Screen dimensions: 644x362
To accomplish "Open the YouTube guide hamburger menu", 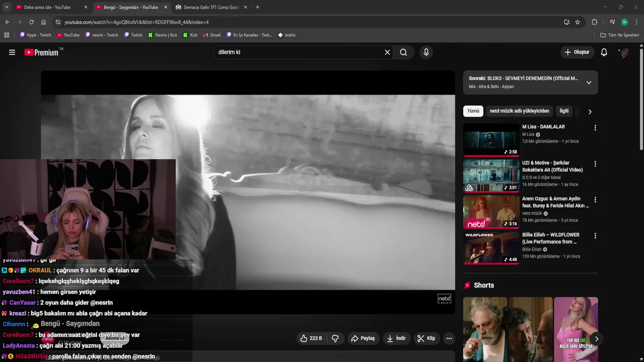I will (12, 52).
